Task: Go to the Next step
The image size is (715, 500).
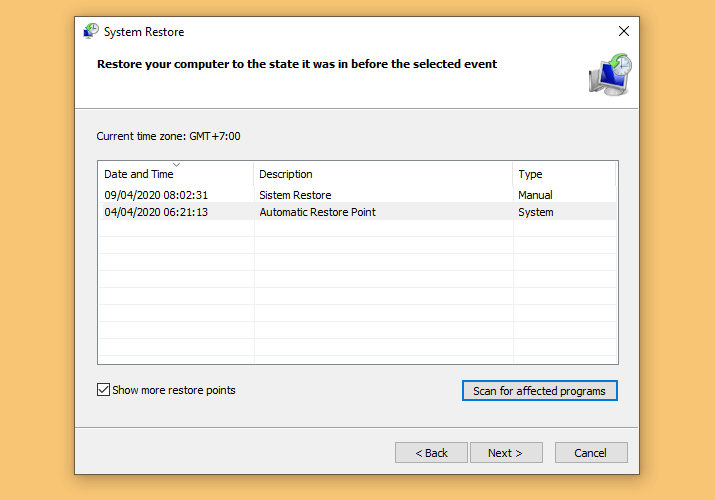Action: point(506,453)
